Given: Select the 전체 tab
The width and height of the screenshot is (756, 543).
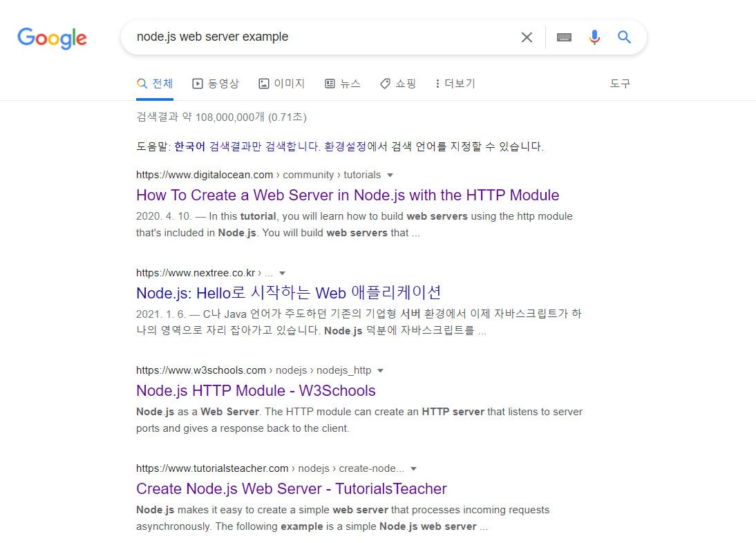Looking at the screenshot, I should (155, 84).
